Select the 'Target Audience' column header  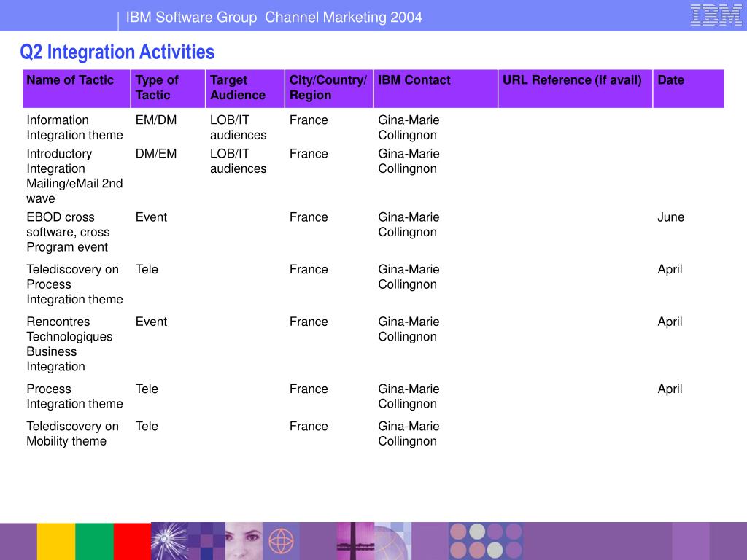point(245,88)
